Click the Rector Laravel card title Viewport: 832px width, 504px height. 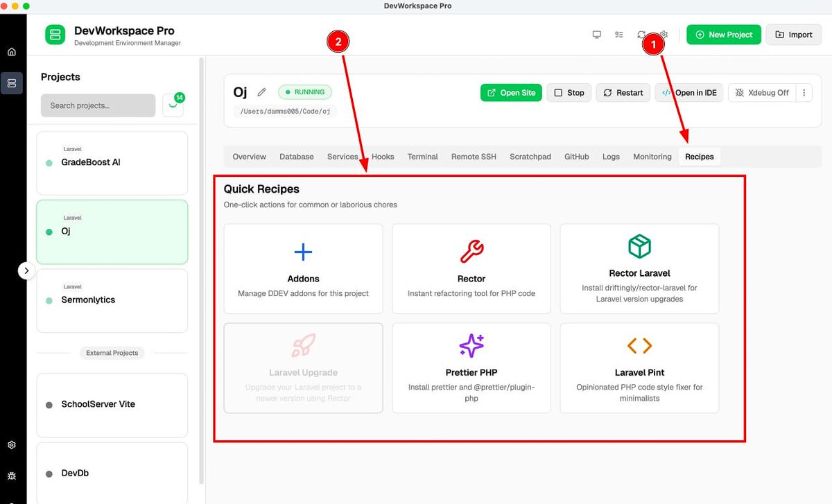tap(639, 273)
